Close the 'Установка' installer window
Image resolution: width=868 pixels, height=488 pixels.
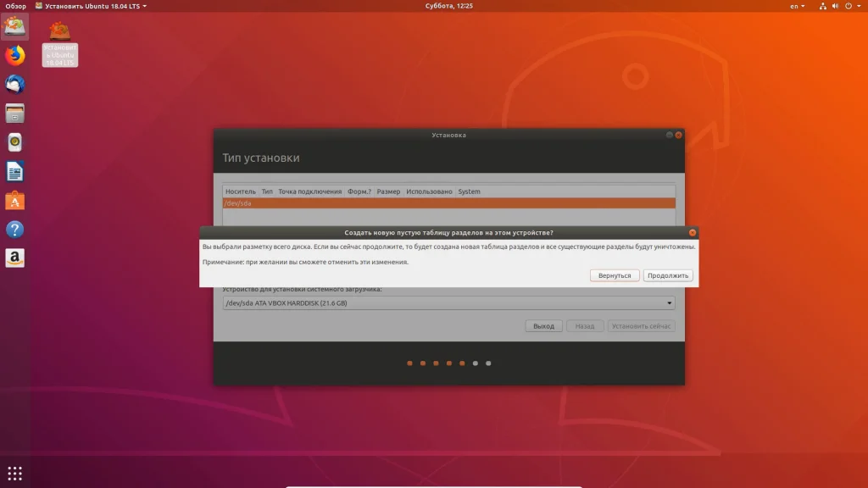click(x=679, y=135)
